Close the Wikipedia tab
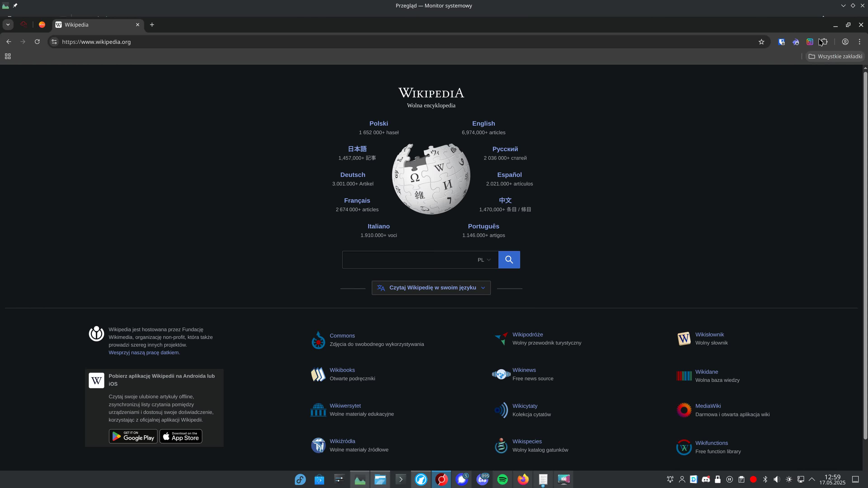This screenshot has width=868, height=488. coord(137,25)
